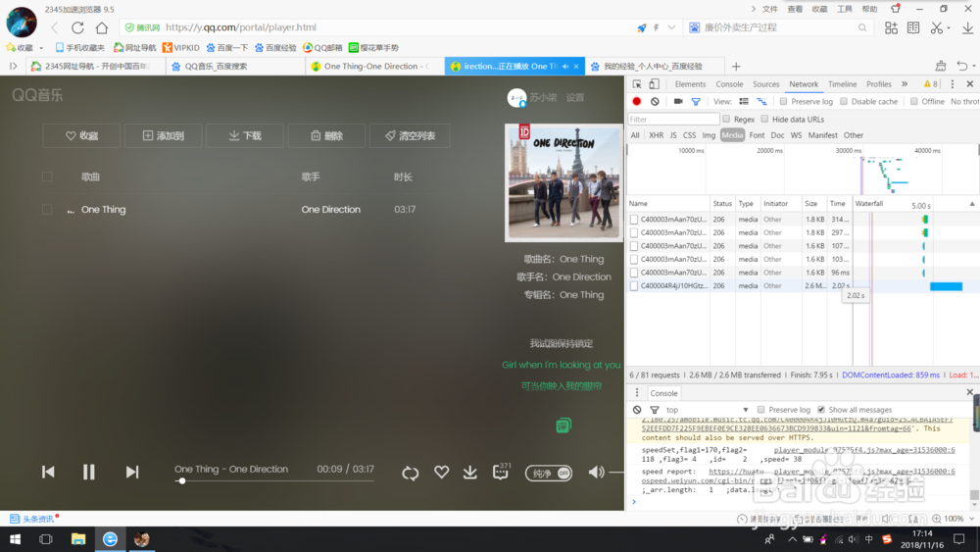
Task: Enable Disable cache checkbox
Action: (843, 101)
